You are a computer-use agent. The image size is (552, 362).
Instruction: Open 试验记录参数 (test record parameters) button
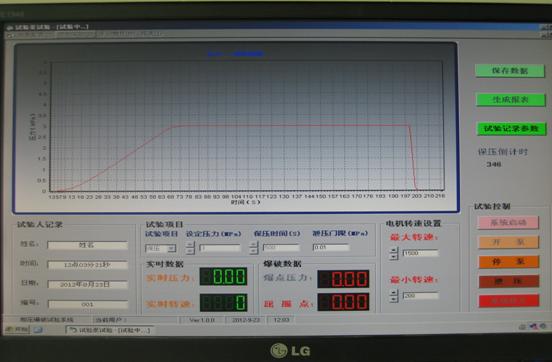point(511,129)
